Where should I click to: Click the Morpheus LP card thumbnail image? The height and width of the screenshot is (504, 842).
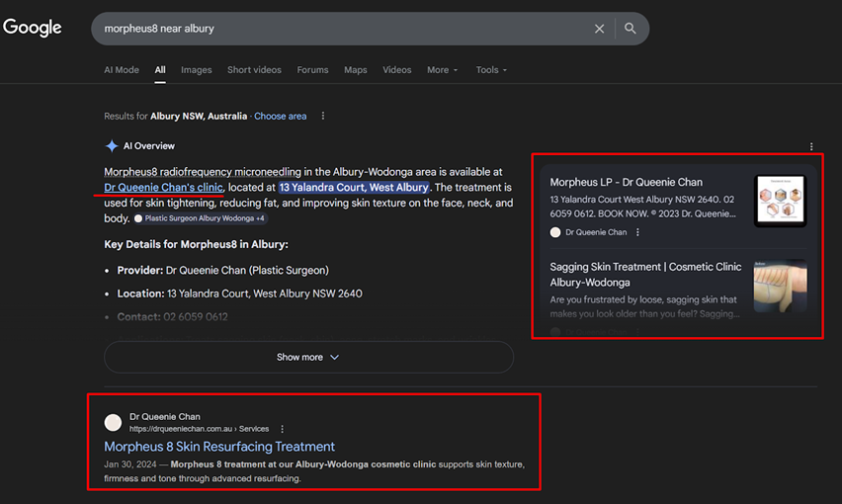click(780, 202)
